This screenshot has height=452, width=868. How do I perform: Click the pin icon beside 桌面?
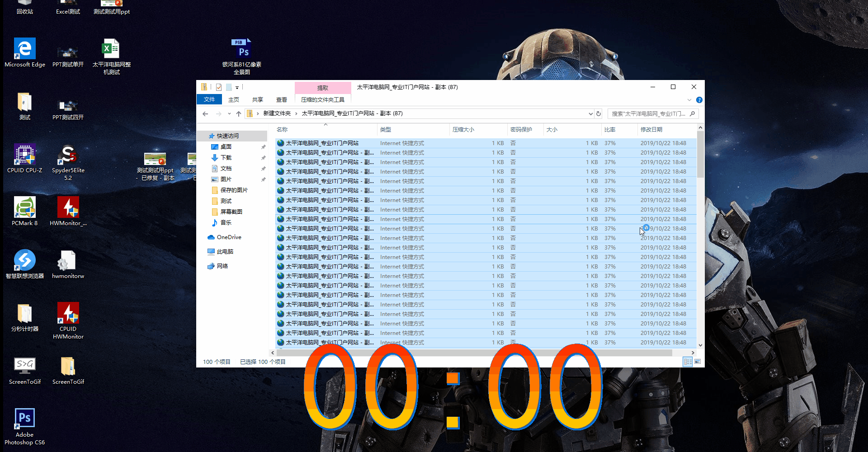point(263,147)
